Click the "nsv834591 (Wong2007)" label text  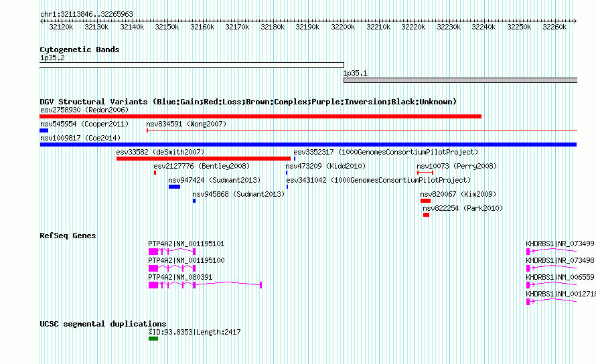[186, 124]
